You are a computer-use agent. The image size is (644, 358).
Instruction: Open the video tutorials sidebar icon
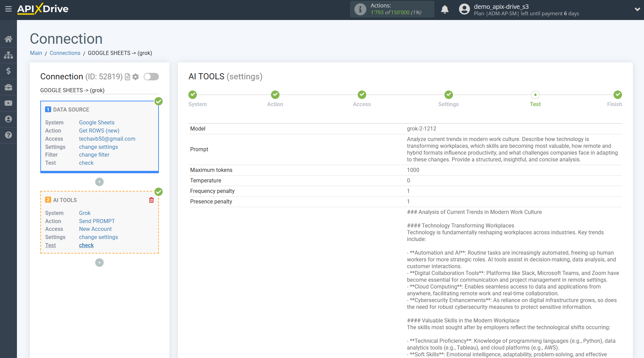click(x=8, y=103)
